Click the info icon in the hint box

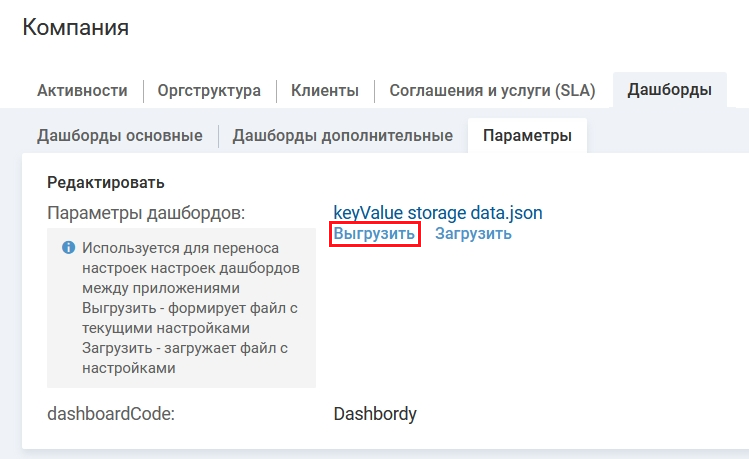[68, 247]
